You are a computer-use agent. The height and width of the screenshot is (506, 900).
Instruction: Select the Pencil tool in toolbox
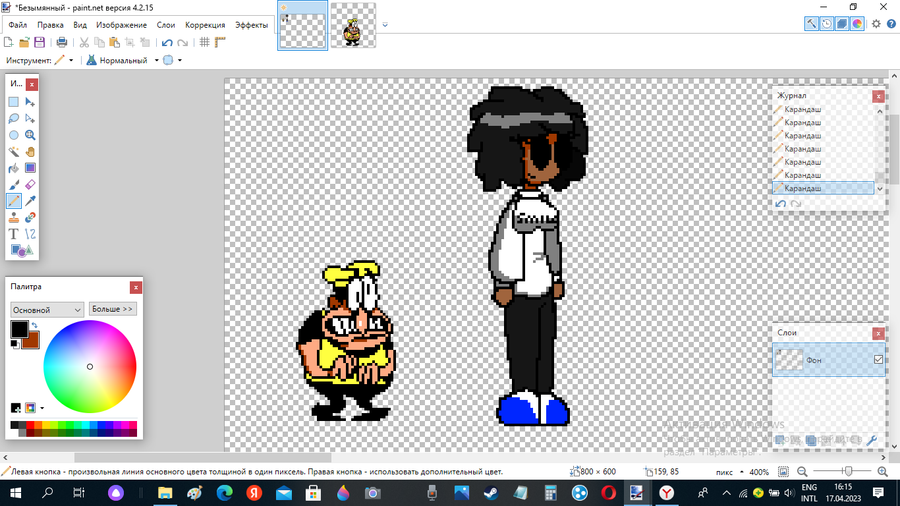tap(14, 201)
